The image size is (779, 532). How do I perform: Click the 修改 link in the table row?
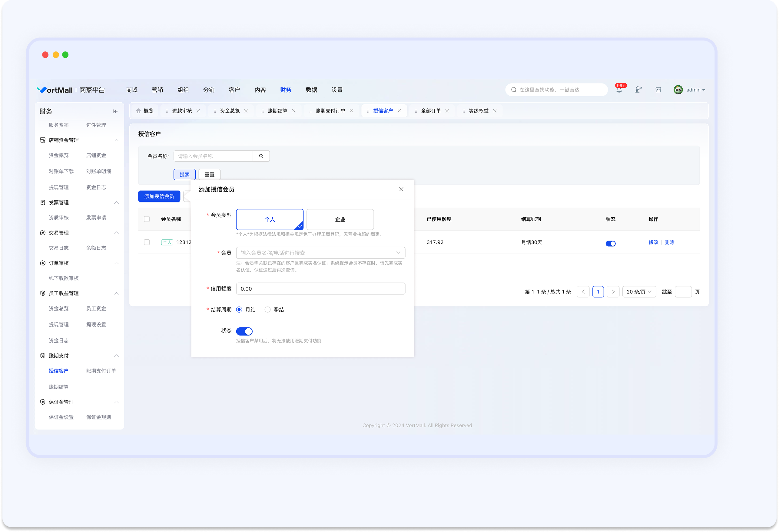653,242
